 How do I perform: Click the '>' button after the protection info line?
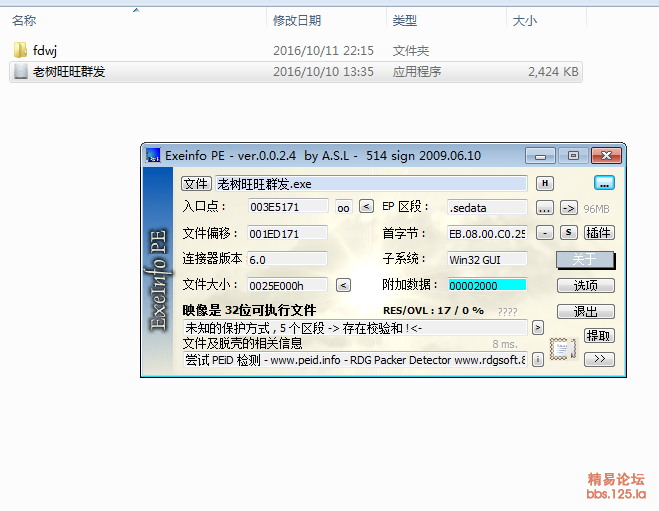click(538, 327)
